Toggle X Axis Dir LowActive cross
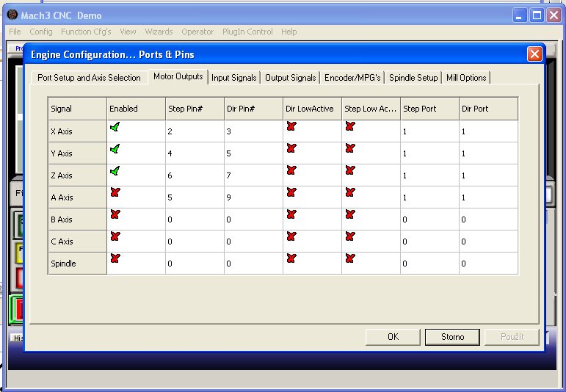Viewport: 566px width, 392px height. 291,127
